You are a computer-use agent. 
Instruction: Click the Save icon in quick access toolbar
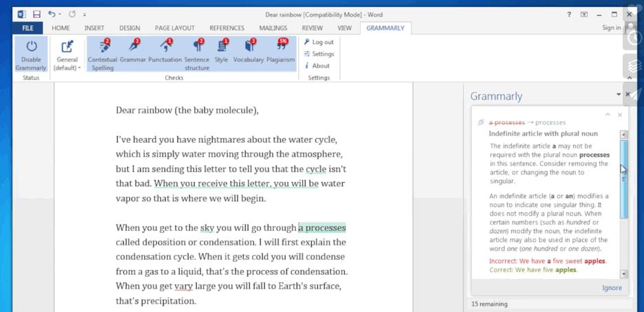coord(36,14)
